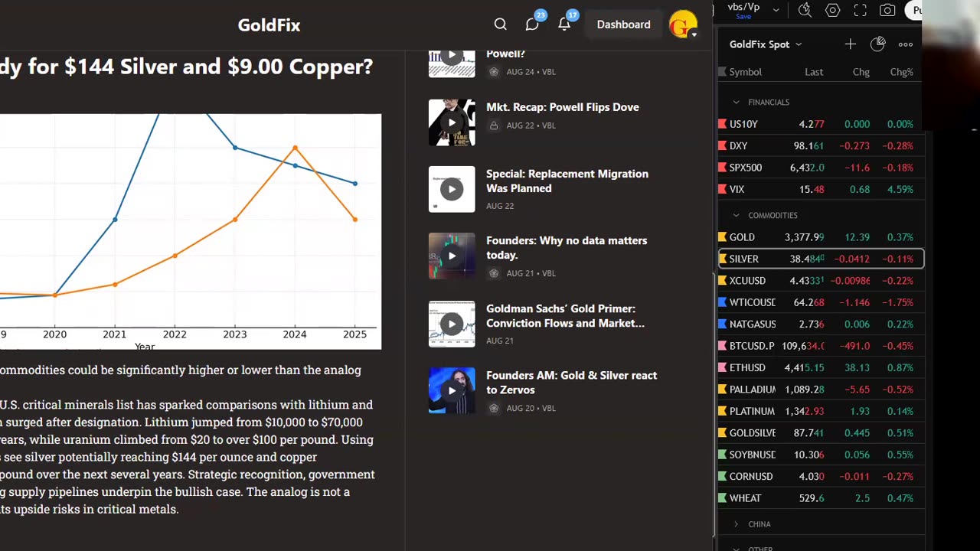Screen dimensions: 980x551
Task: Open the vbs/Vp layout dropdown arrow
Action: (x=776, y=10)
